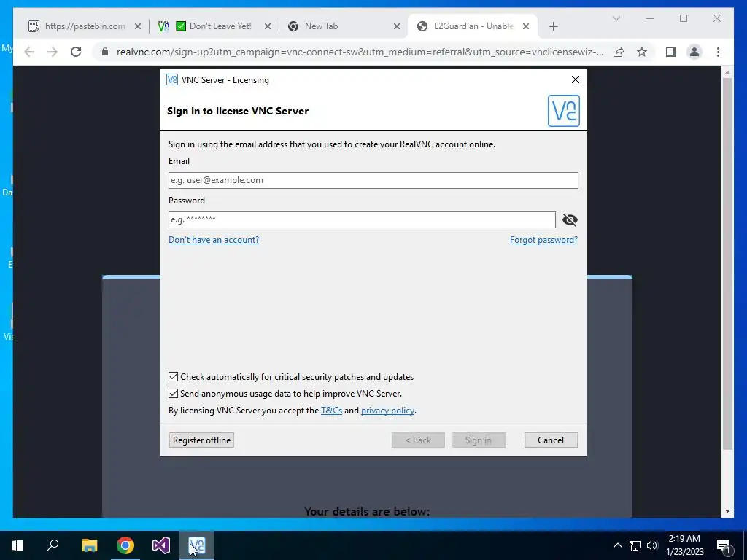Screen dimensions: 747x560
Task: Go back in Chrome
Action: (x=29, y=52)
